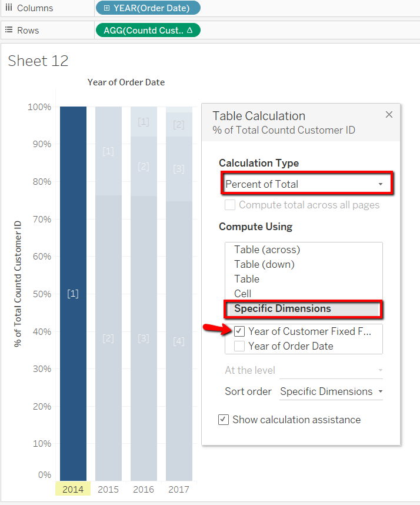Disable Show calculation assistance
Image resolution: width=420 pixels, height=505 pixels.
[x=224, y=420]
